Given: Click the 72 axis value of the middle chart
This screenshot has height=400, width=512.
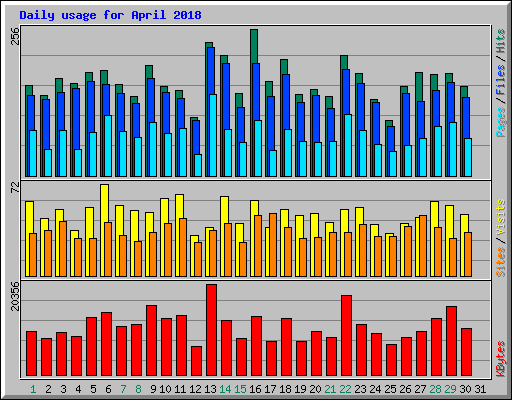Looking at the screenshot, I should [15, 188].
